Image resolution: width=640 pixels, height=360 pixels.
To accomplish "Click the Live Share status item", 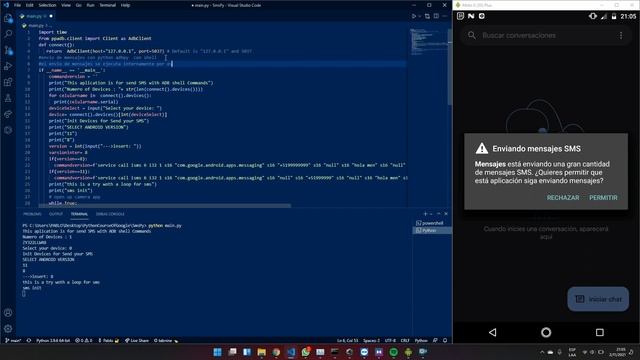I will click(137, 340).
